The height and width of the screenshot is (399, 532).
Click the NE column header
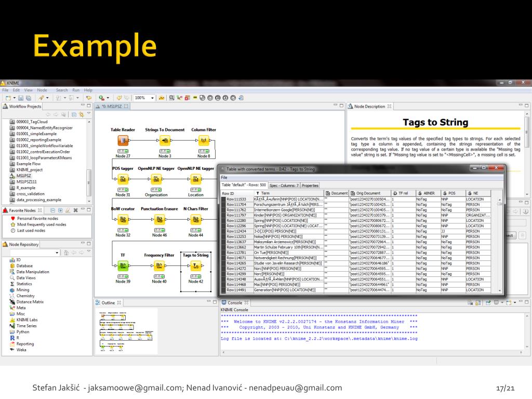478,193
